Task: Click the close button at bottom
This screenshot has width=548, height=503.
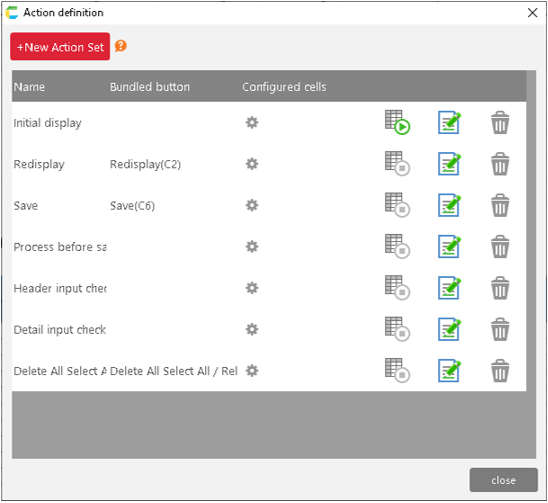Action: [x=503, y=480]
